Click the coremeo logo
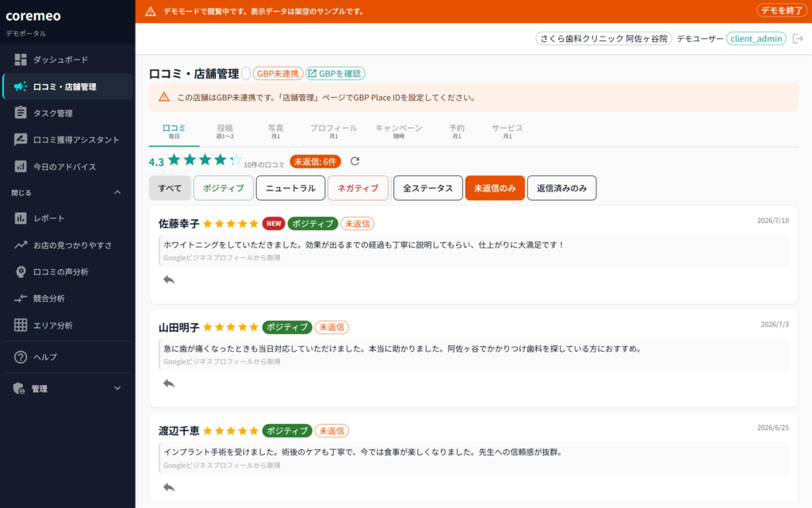 pos(33,16)
